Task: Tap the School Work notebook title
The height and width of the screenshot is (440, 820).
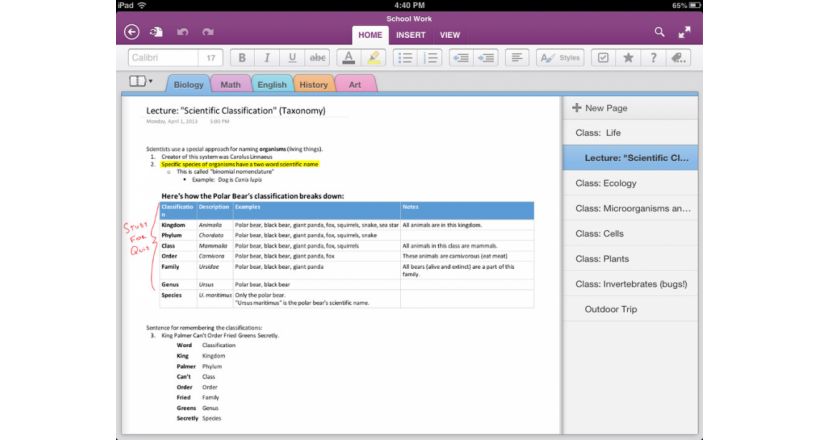Action: pos(409,19)
